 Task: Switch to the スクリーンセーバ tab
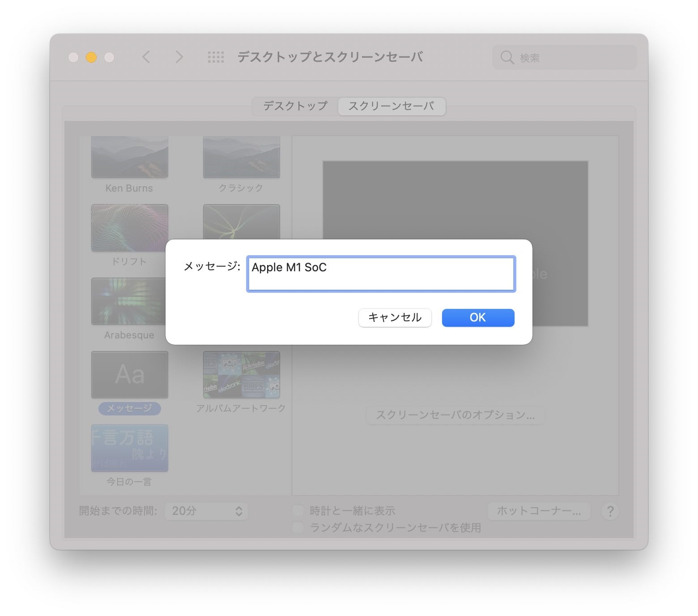click(x=392, y=106)
